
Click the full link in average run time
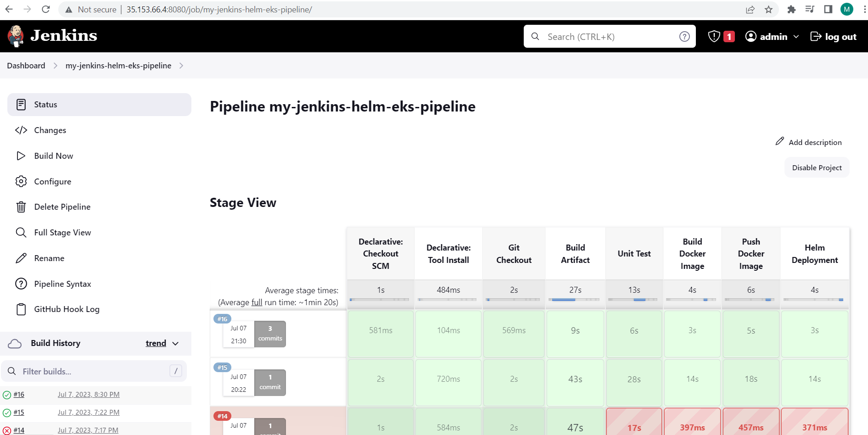pyautogui.click(x=257, y=302)
